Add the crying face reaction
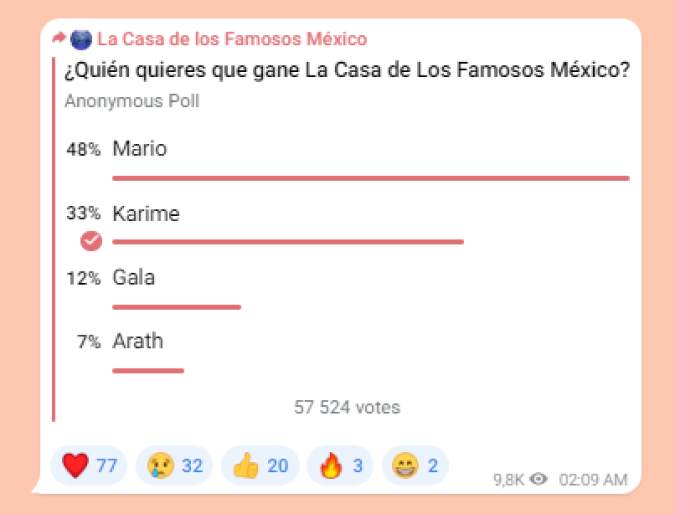Image resolution: width=675 pixels, height=514 pixels. point(174,465)
